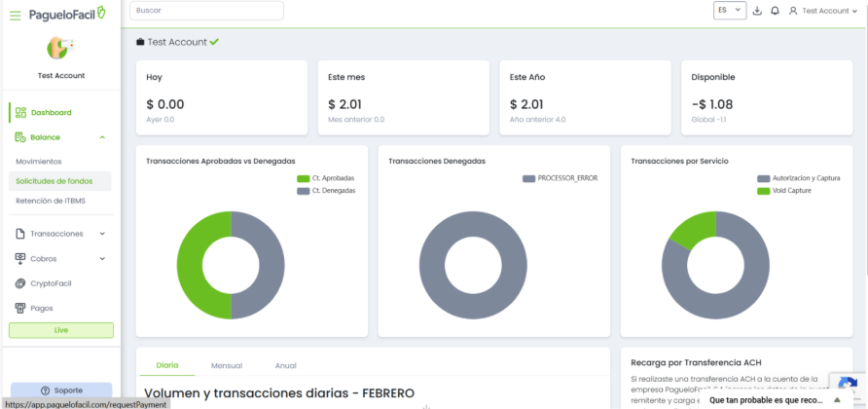Click the Test Account avatar image
The image size is (868, 409).
60,48
